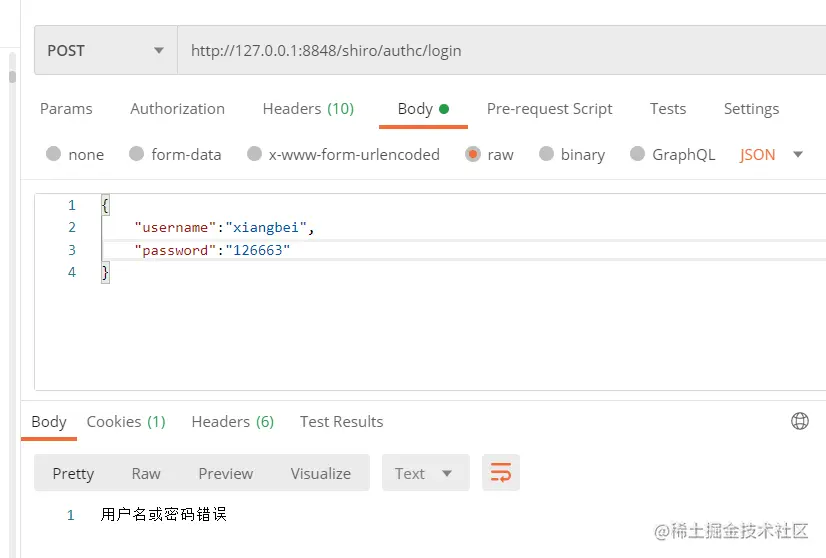Open the POST method dropdown
This screenshot has height=558, width=826.
pyautogui.click(x=106, y=51)
